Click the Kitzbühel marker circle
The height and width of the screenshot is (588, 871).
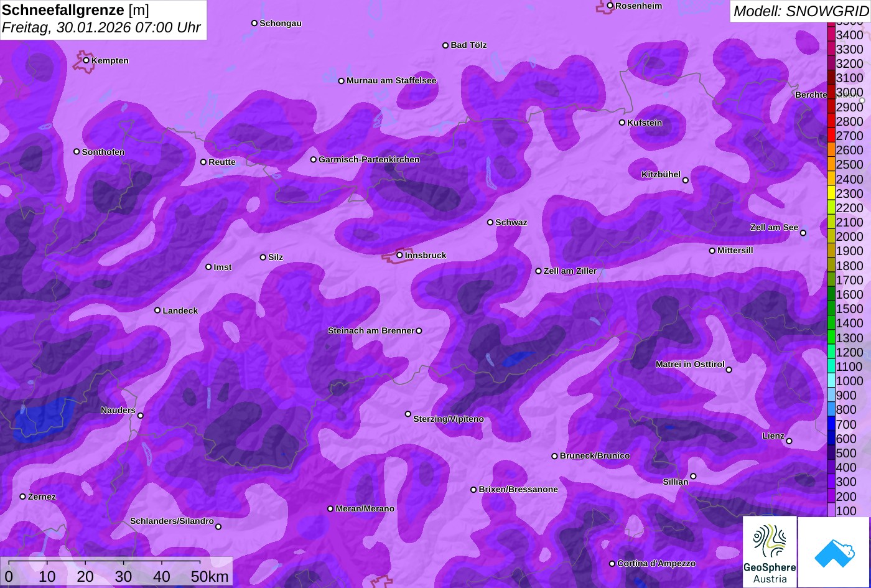(686, 180)
